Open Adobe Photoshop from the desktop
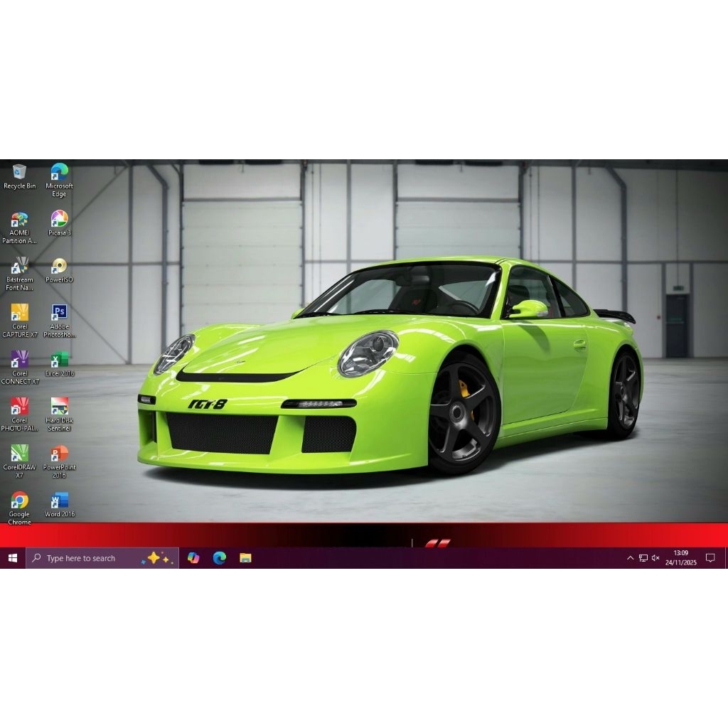Screen dimensions: 728x728 59,313
